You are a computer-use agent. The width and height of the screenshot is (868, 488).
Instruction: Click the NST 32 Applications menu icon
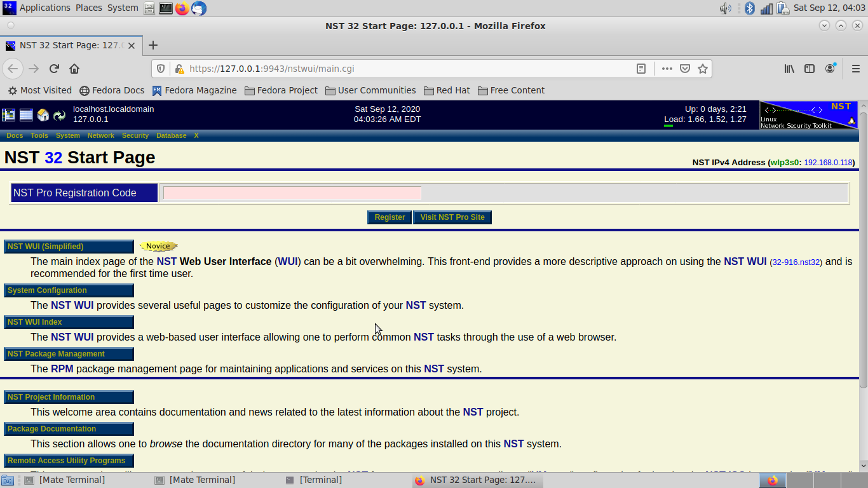coord(10,8)
